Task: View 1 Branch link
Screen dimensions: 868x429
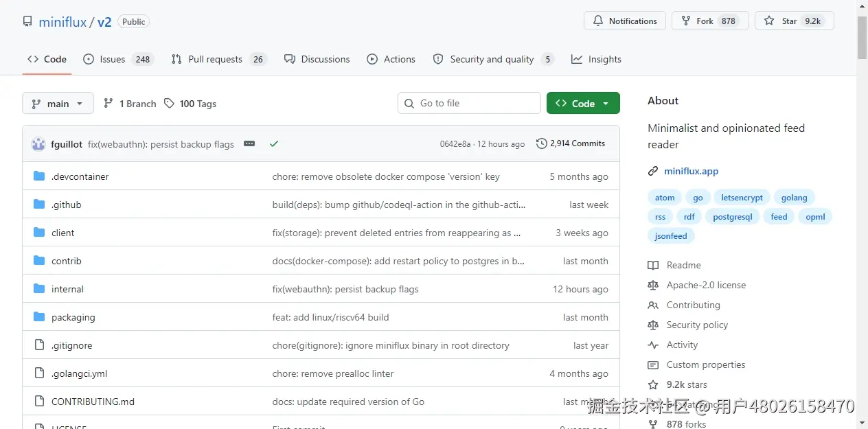Action: coord(130,104)
